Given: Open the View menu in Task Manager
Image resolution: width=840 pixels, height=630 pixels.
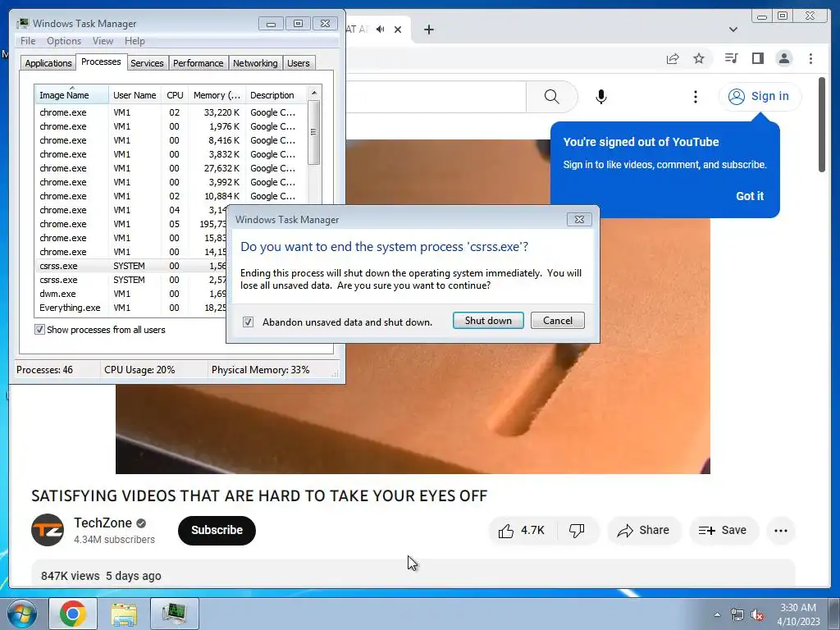Looking at the screenshot, I should [x=103, y=41].
